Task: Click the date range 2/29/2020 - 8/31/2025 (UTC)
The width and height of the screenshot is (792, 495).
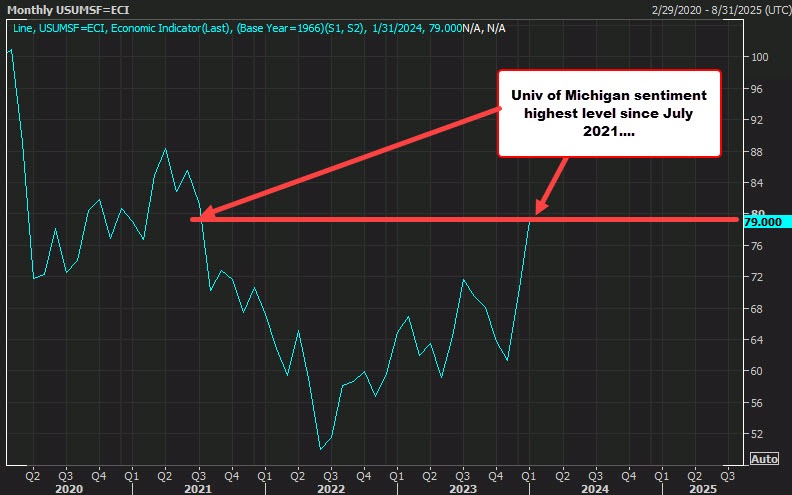Action: point(721,10)
